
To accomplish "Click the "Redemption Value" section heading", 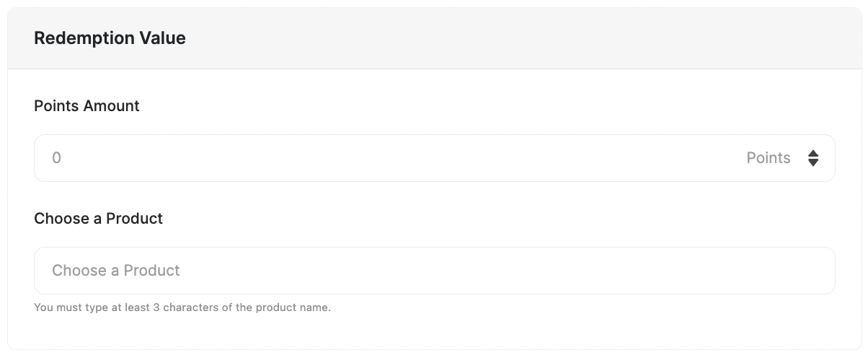I will point(110,38).
